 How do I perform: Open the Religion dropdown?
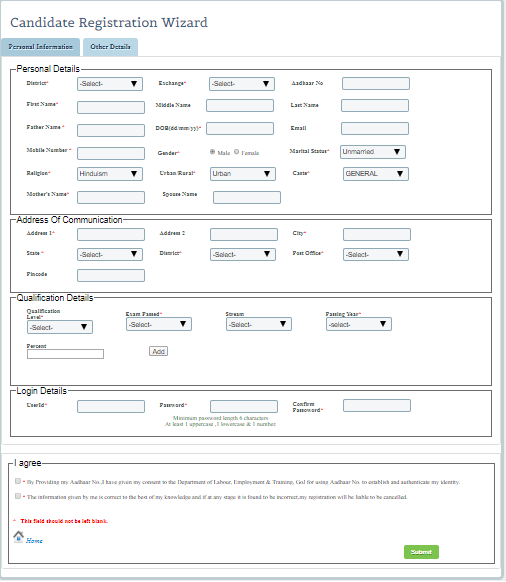click(110, 174)
